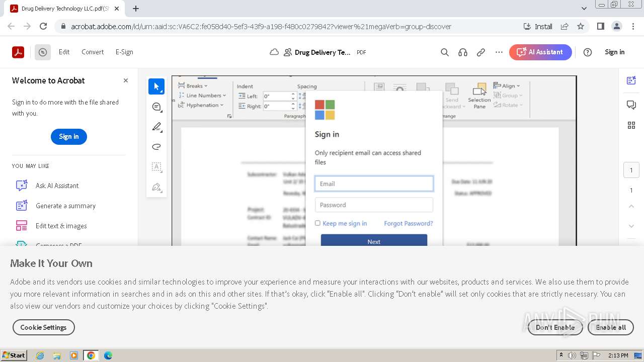
Task: Click the blue Sign in button in welcome panel
Action: pyautogui.click(x=69, y=137)
